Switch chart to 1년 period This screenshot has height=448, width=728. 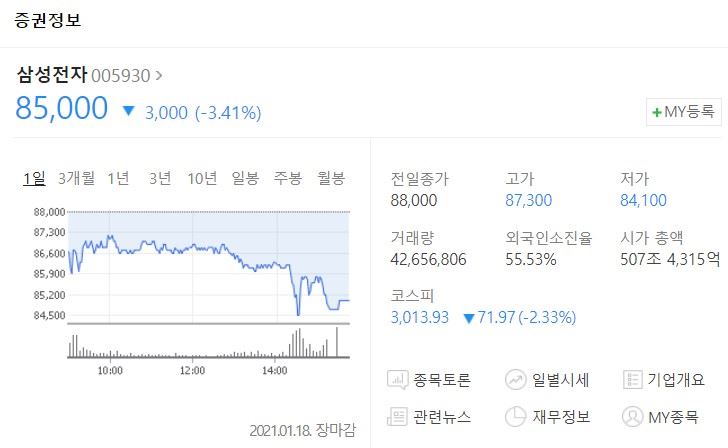(118, 178)
